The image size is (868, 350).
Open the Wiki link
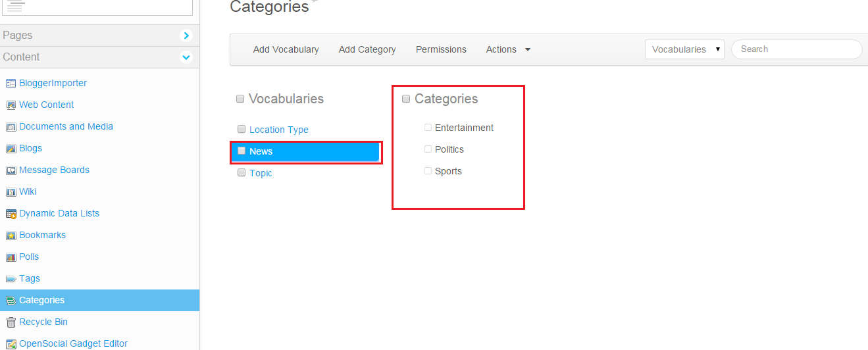28,192
